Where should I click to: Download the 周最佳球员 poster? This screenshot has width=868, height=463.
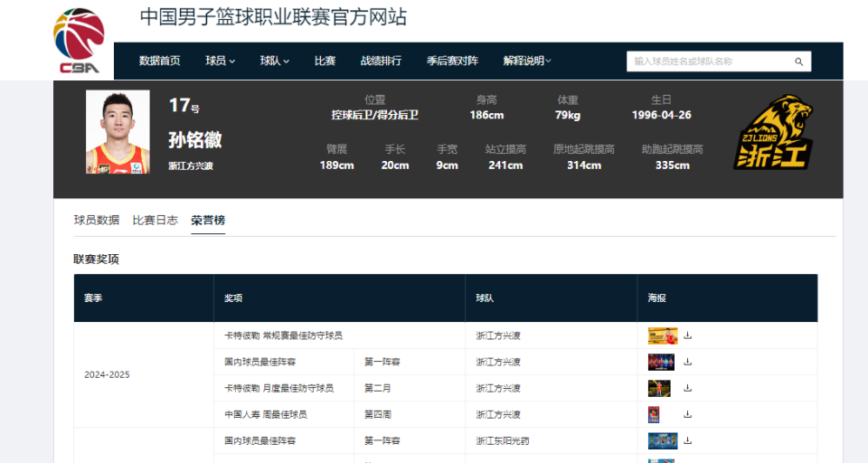tap(687, 414)
